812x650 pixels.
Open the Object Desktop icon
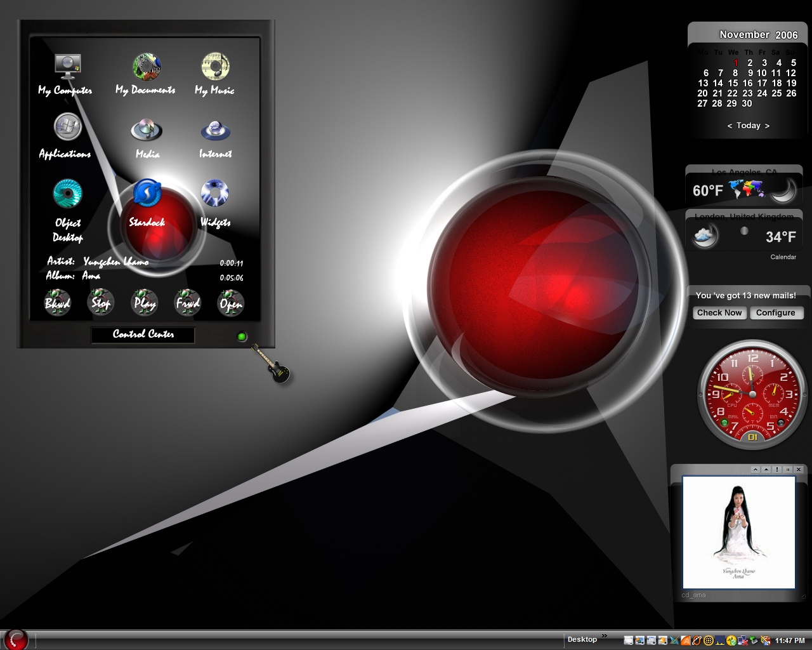click(68, 194)
